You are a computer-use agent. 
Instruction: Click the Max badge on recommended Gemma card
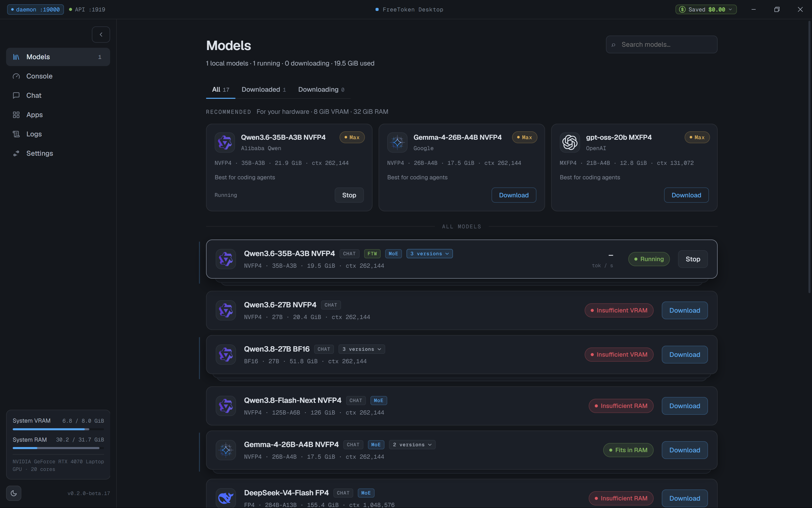click(x=525, y=137)
